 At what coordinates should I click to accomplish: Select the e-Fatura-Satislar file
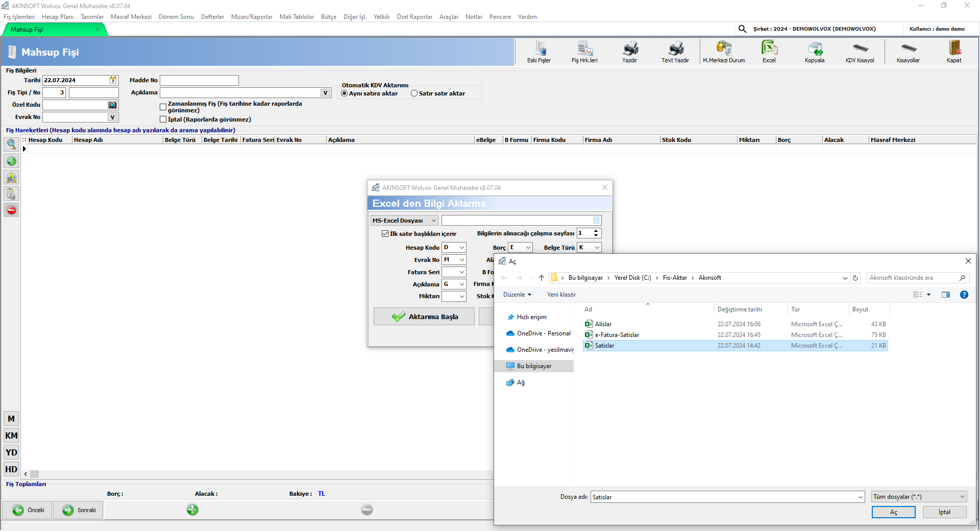(x=617, y=335)
